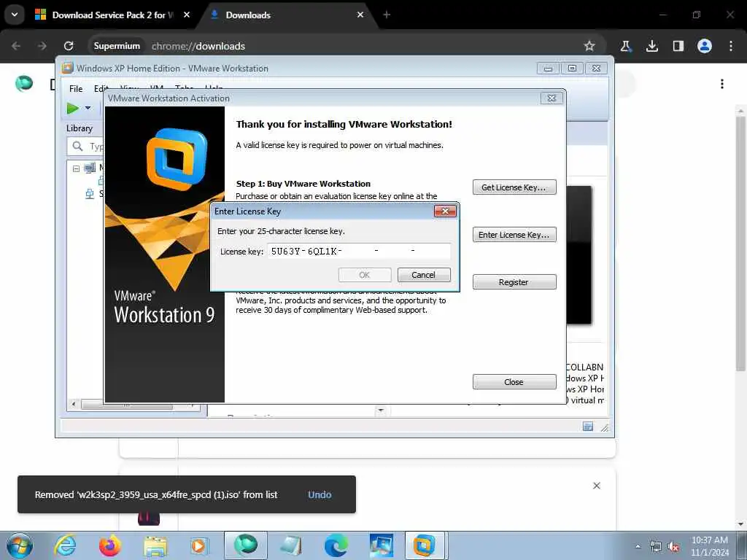The width and height of the screenshot is (747, 560).
Task: Toggle the browser side panel icon
Action: click(678, 46)
